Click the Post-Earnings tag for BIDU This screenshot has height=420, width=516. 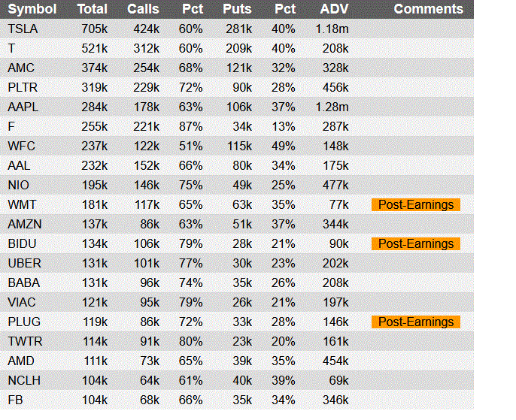[x=416, y=244]
